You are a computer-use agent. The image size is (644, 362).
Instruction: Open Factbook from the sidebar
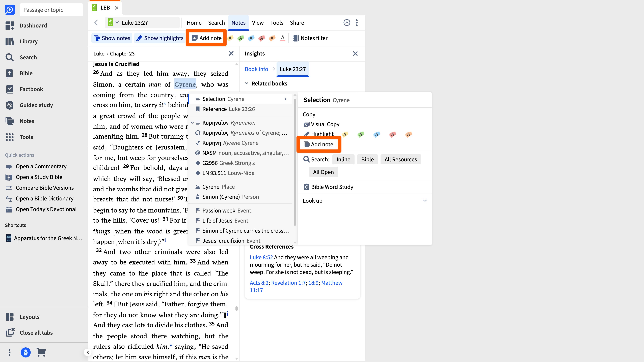click(24, 89)
